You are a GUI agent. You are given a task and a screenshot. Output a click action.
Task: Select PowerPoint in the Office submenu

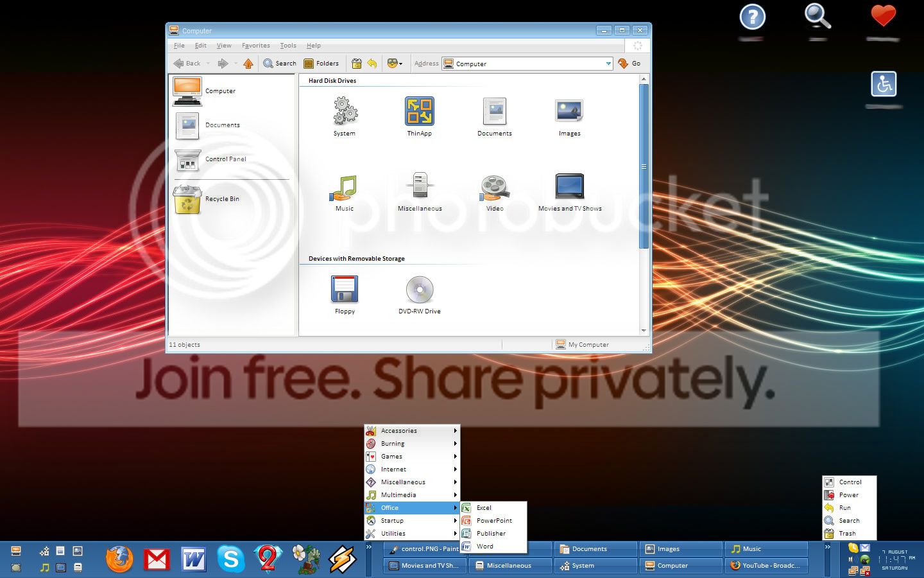(x=493, y=521)
